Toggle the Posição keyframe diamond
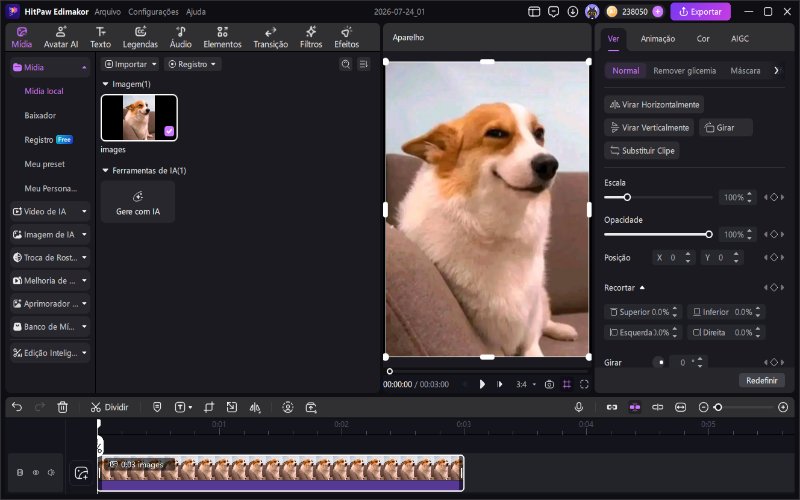 pyautogui.click(x=774, y=258)
